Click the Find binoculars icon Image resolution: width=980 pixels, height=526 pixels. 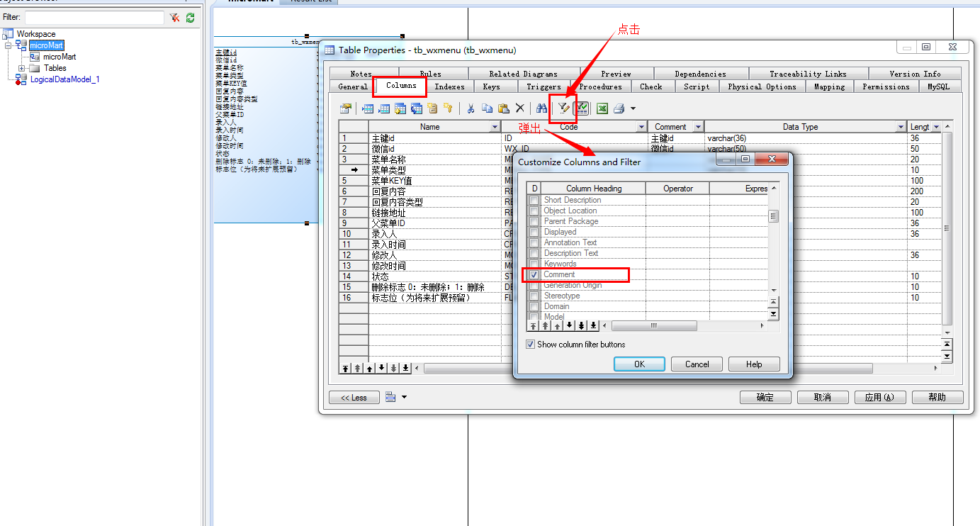(x=541, y=108)
